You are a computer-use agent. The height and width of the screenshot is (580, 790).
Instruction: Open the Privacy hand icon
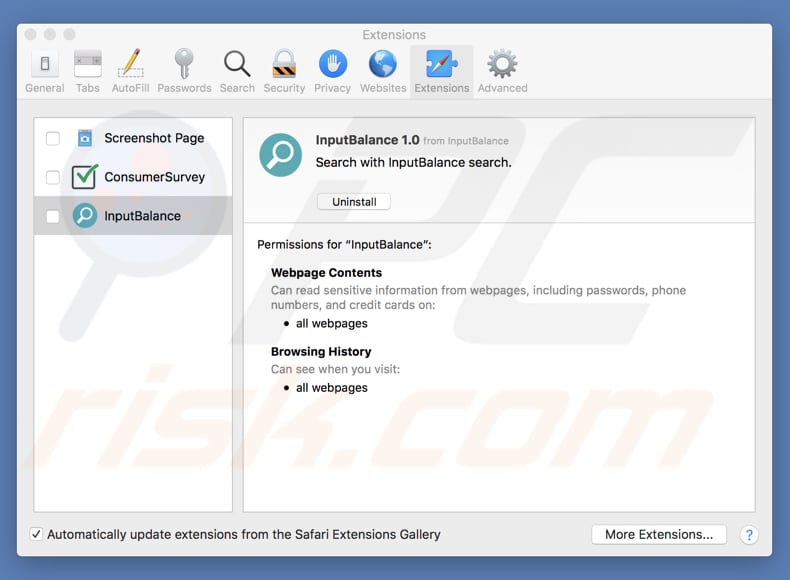pyautogui.click(x=333, y=64)
